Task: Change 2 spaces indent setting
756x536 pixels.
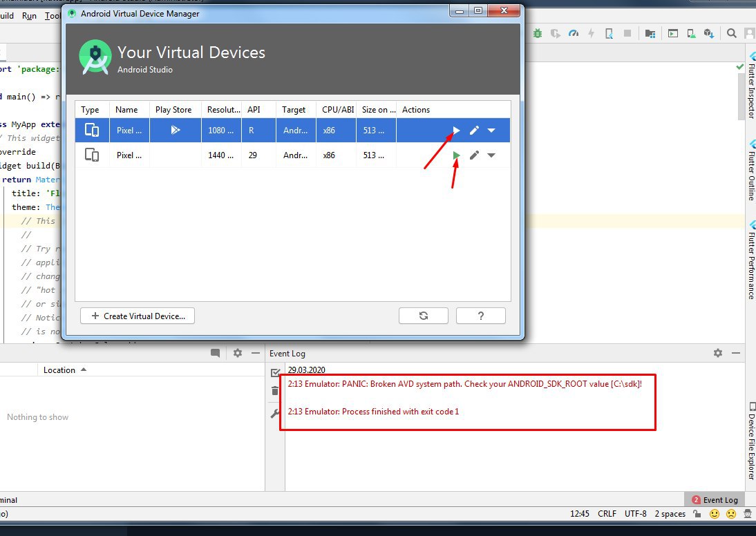Action: point(670,514)
